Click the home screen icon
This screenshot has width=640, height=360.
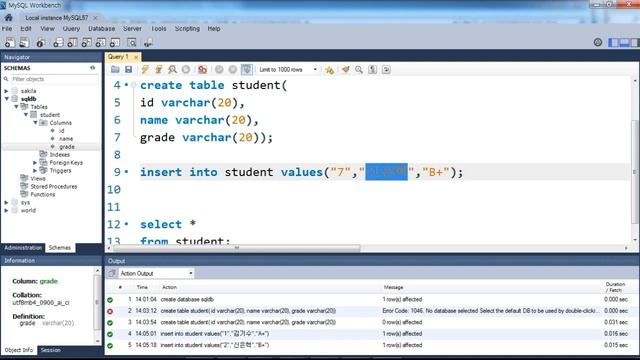(8, 18)
